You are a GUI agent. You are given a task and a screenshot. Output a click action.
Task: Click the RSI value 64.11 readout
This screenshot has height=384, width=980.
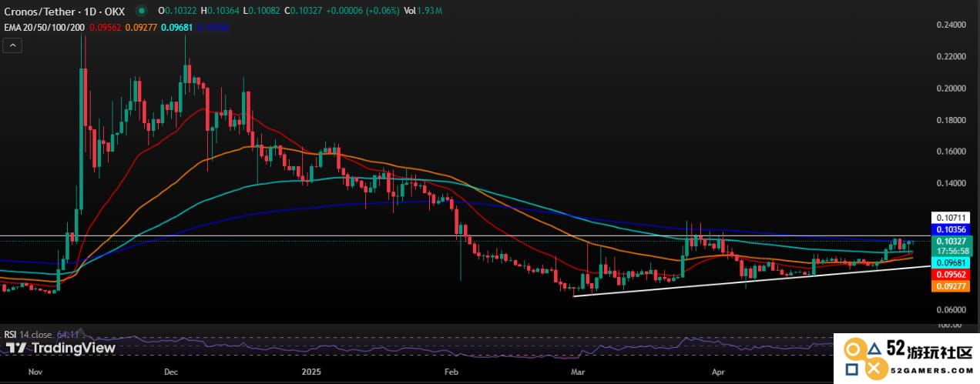[x=69, y=334]
